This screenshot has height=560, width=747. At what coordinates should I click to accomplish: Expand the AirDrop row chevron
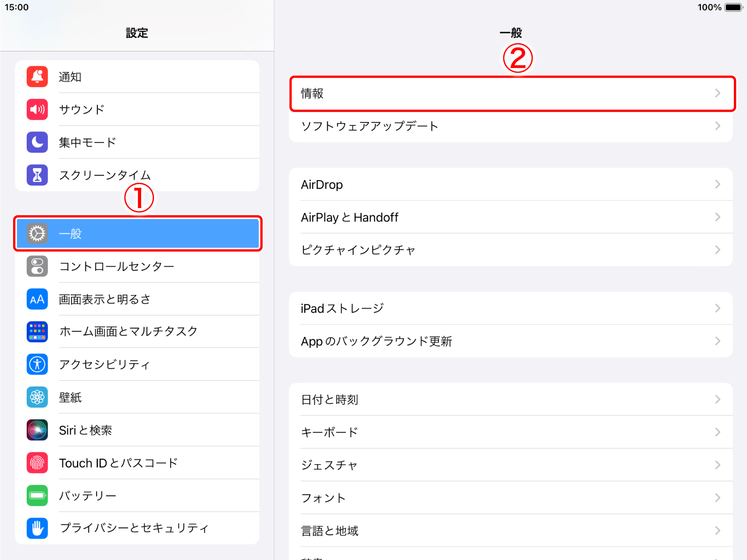coord(718,184)
